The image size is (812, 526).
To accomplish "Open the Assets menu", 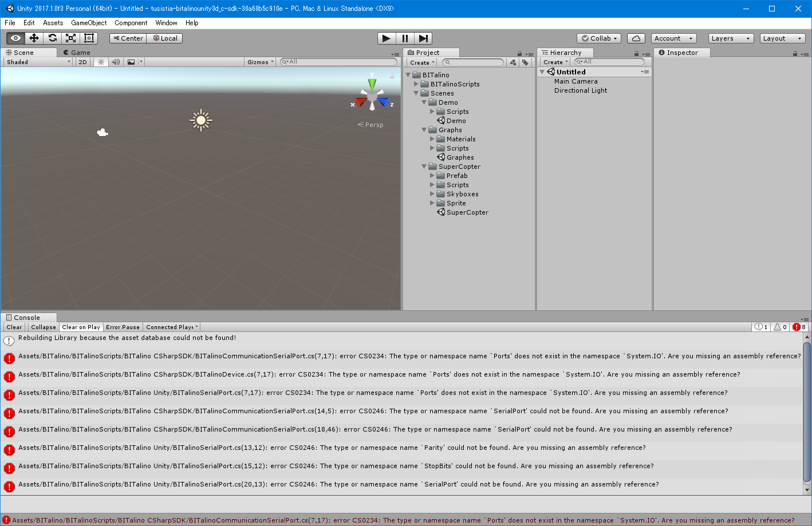I will pos(53,23).
